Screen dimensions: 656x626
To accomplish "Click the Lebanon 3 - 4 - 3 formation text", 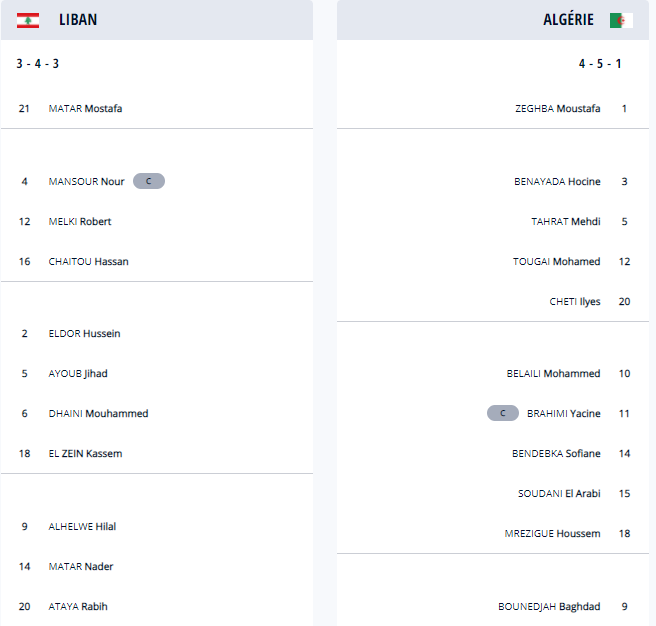I will 38,64.
